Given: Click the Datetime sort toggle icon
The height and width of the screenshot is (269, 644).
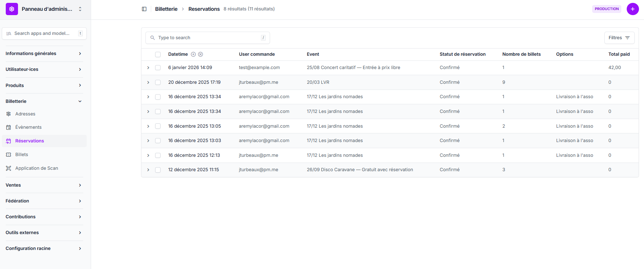Looking at the screenshot, I should (x=193, y=54).
